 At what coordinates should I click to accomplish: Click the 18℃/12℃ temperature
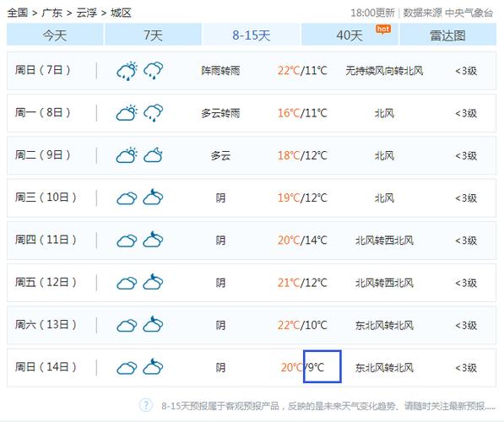[x=302, y=155]
